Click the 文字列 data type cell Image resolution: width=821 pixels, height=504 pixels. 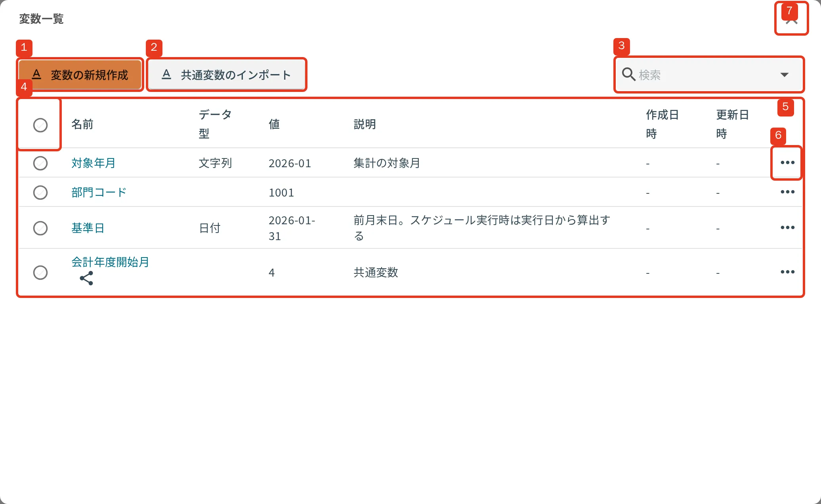coord(215,163)
